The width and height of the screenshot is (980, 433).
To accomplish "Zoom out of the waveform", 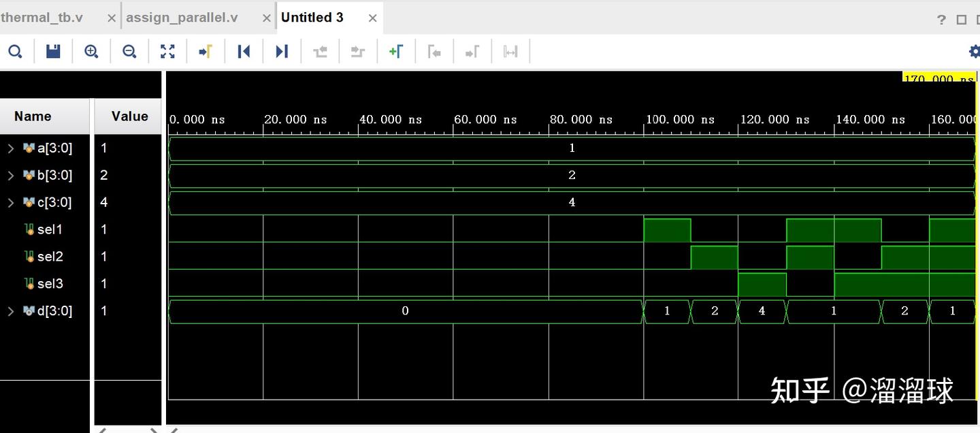I will click(129, 51).
